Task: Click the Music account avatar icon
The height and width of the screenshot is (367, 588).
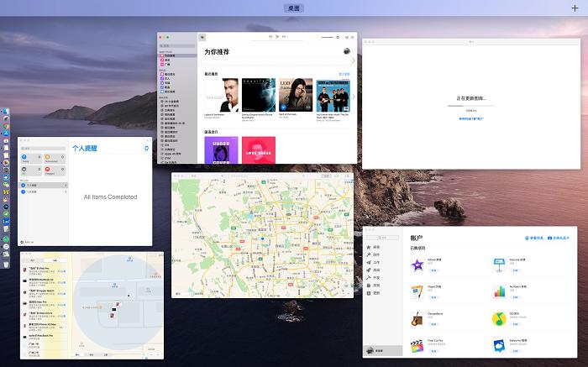Action: (348, 52)
